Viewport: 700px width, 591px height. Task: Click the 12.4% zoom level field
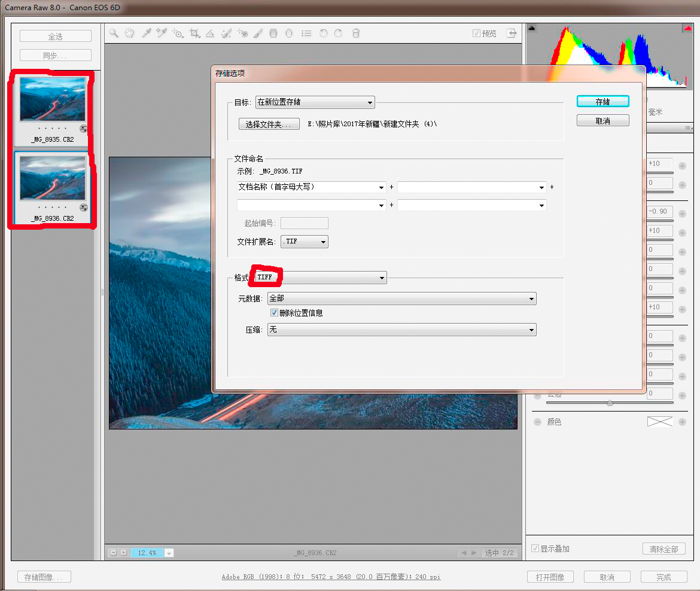pos(147,553)
